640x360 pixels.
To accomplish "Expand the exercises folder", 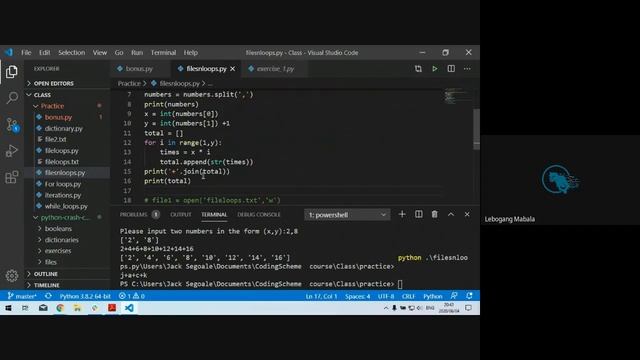I will tap(67, 251).
